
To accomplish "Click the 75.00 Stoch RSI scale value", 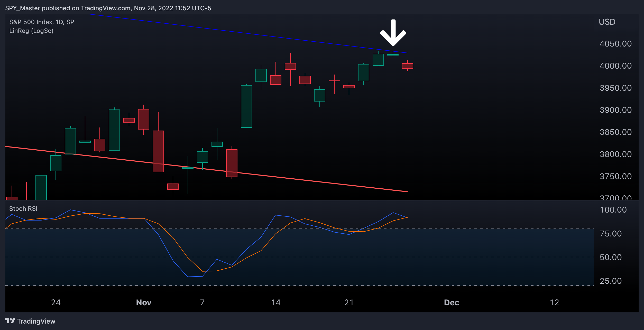I will click(x=611, y=234).
